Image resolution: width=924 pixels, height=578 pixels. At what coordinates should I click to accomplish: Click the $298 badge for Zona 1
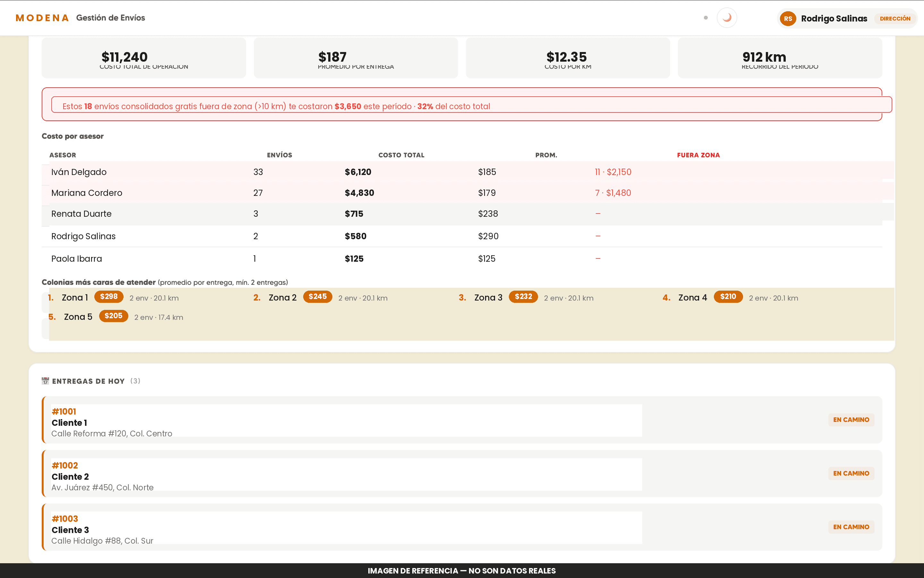point(109,297)
